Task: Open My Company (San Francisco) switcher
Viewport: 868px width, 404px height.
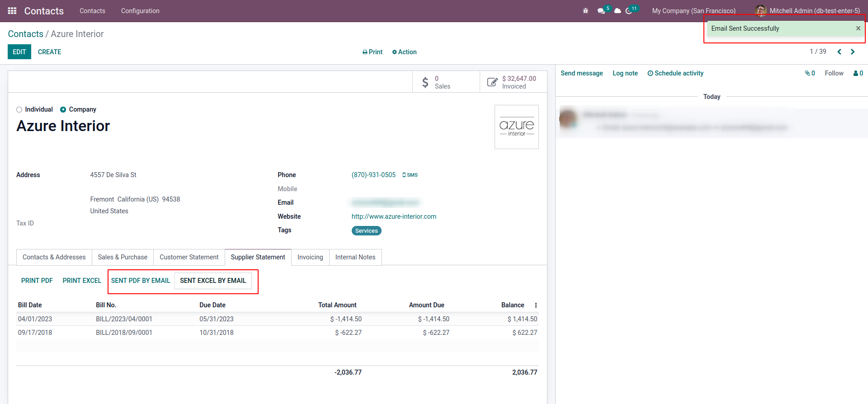Action: 693,11
